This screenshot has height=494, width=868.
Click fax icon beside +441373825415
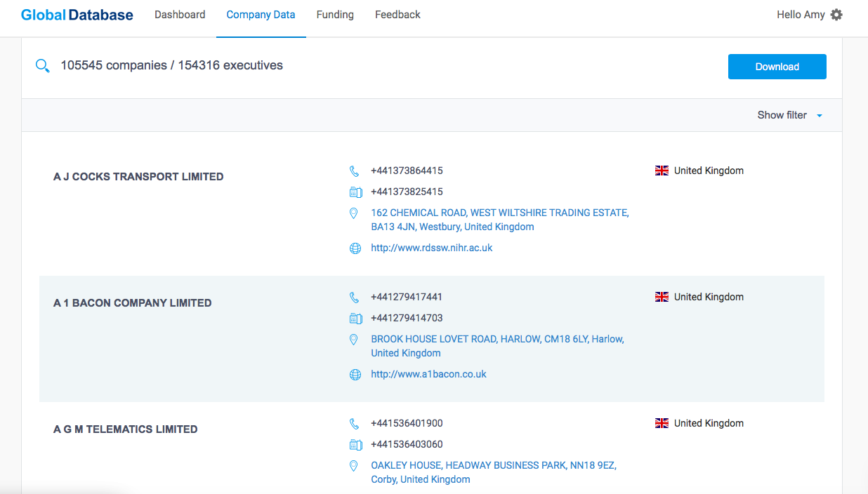pyautogui.click(x=355, y=192)
